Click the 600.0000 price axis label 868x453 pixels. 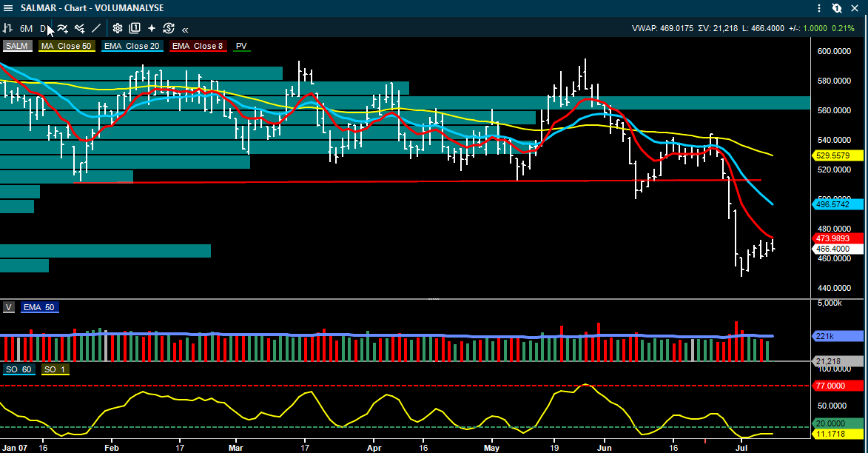pyautogui.click(x=834, y=51)
